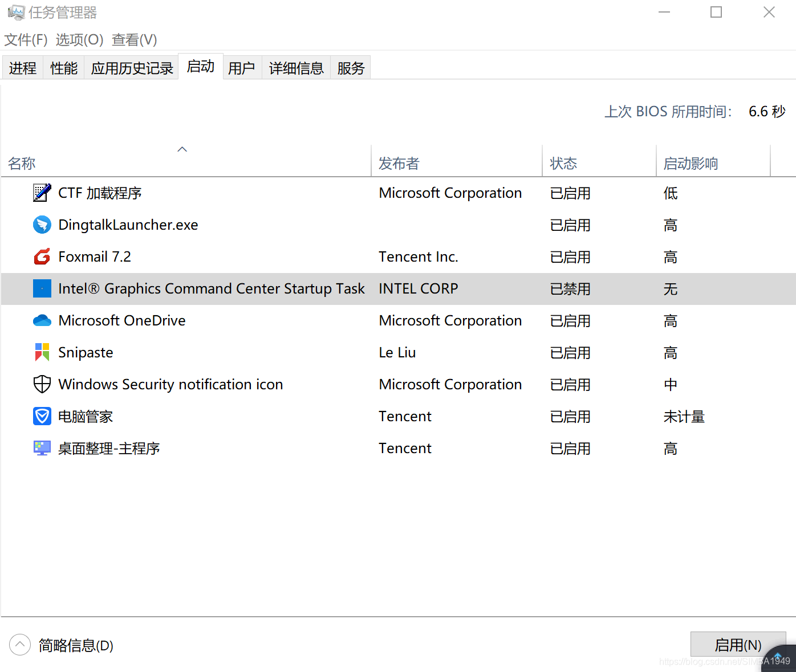This screenshot has width=796, height=672.
Task: Click the 6.6 秒 BIOS time value
Action: tap(767, 111)
